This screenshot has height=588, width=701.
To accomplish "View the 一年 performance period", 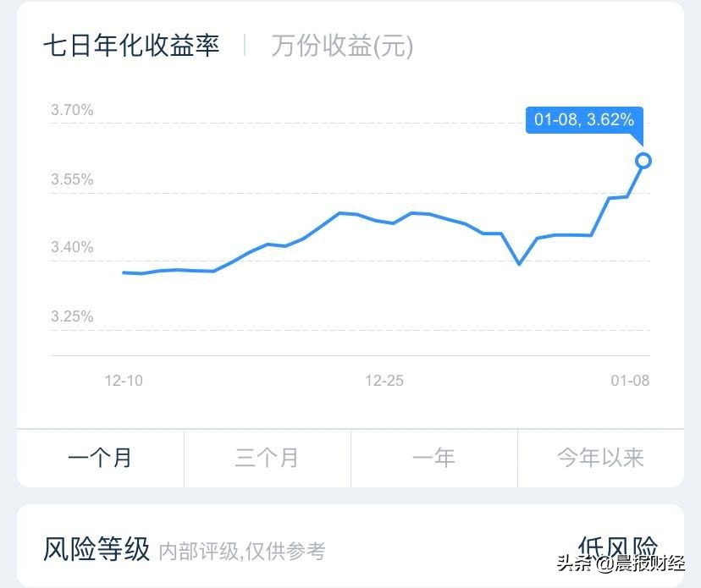I will click(x=433, y=458).
